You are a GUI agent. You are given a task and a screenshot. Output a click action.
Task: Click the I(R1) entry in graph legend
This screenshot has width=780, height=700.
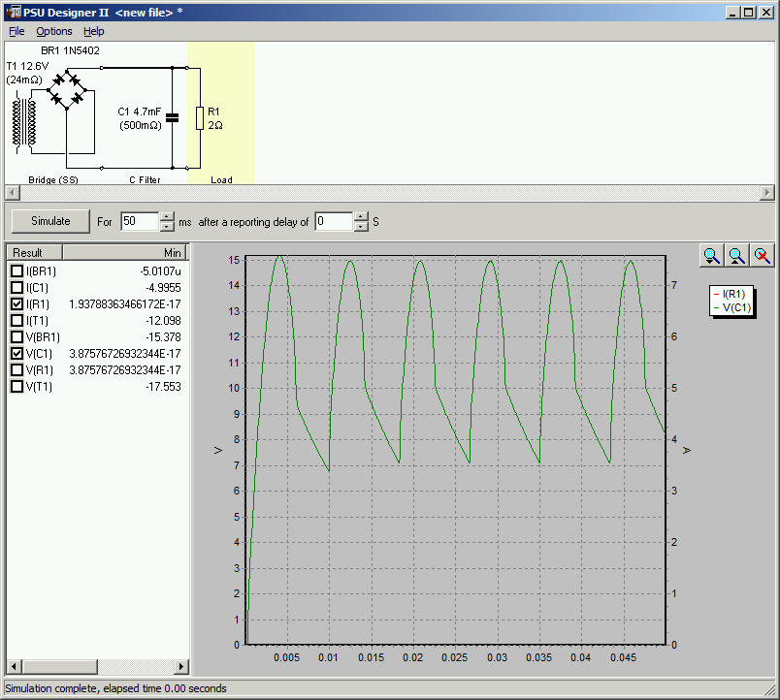click(730, 295)
